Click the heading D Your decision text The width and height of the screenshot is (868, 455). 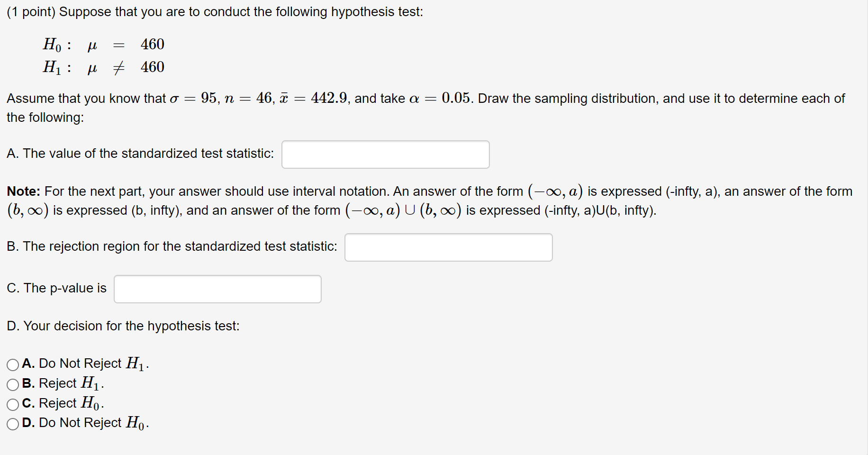123,326
